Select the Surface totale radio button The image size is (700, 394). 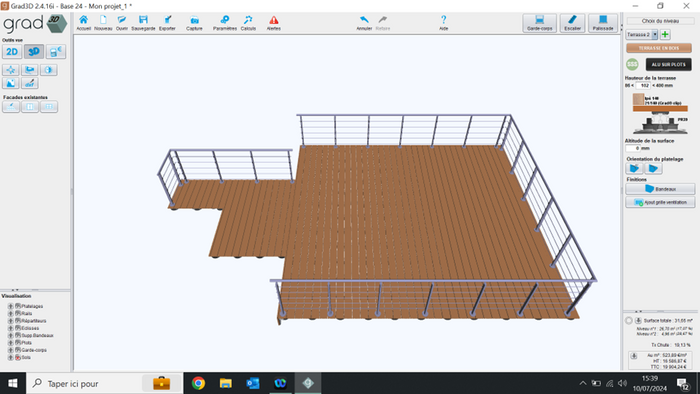click(629, 320)
